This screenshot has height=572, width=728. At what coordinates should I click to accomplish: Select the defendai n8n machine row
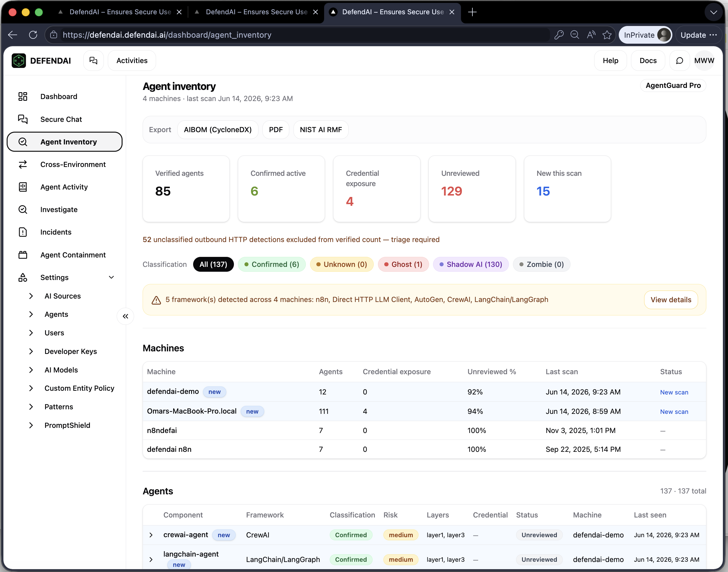click(424, 450)
